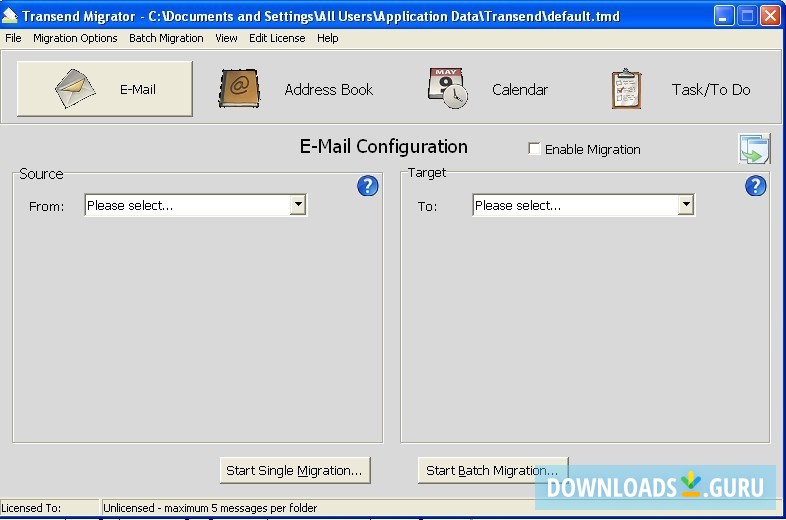
Task: Open Task/To Do via clipboard icon
Action: click(x=626, y=88)
